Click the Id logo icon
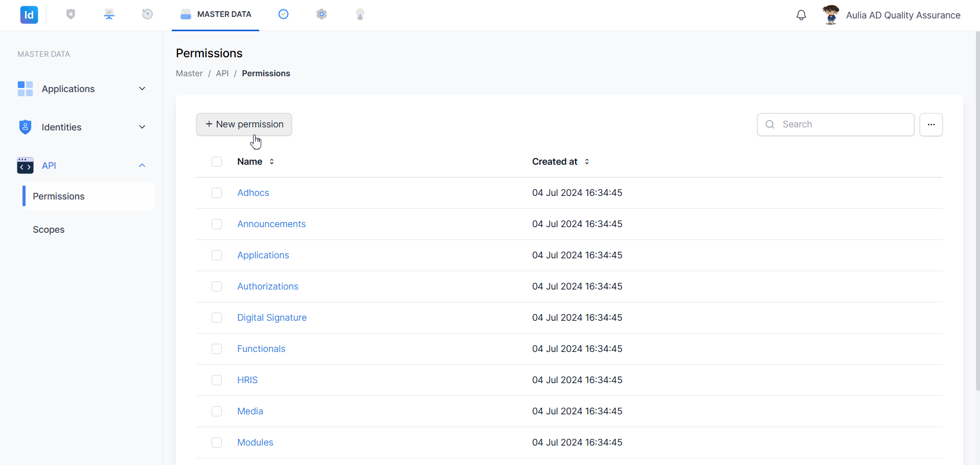Viewport: 980px width, 465px height. (x=29, y=15)
